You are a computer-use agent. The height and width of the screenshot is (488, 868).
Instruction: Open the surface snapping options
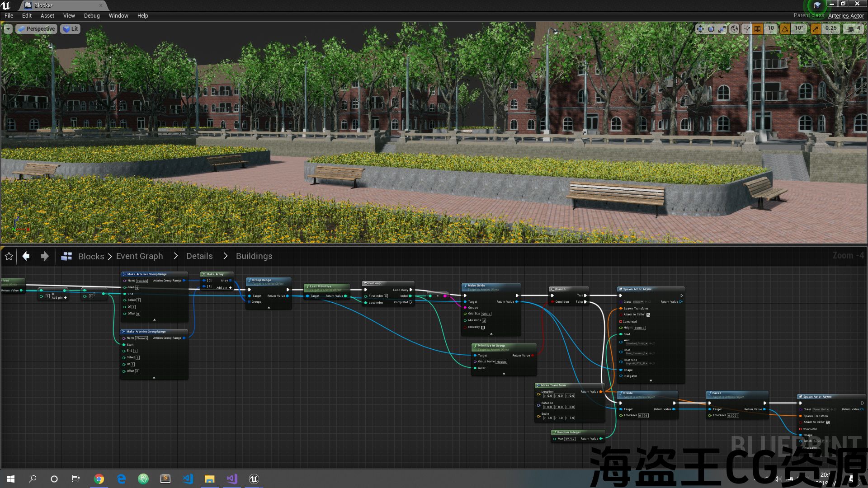(x=746, y=29)
